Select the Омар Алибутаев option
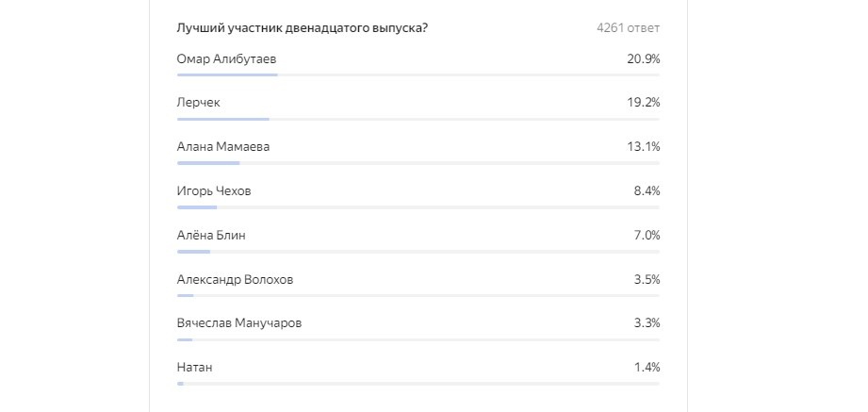This screenshot has height=412, width=868. point(226,59)
